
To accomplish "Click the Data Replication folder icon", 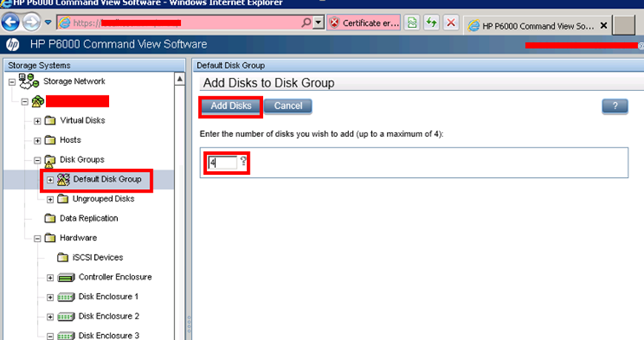I will pos(50,219).
